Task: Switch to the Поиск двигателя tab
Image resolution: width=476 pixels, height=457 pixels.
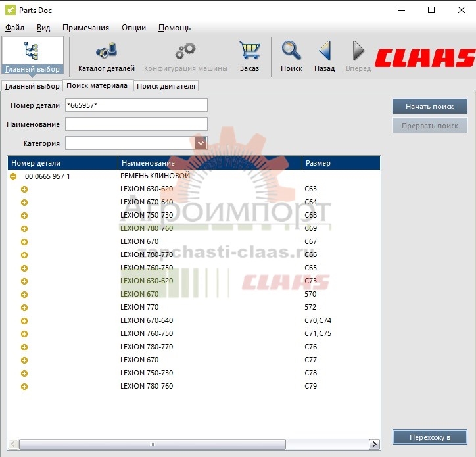Action: (166, 86)
